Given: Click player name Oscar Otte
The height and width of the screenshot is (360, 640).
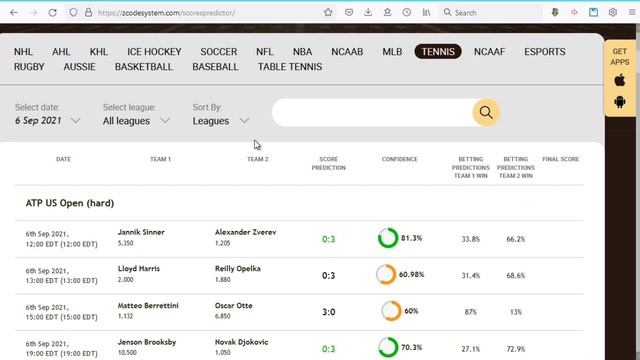Looking at the screenshot, I should pyautogui.click(x=233, y=305).
